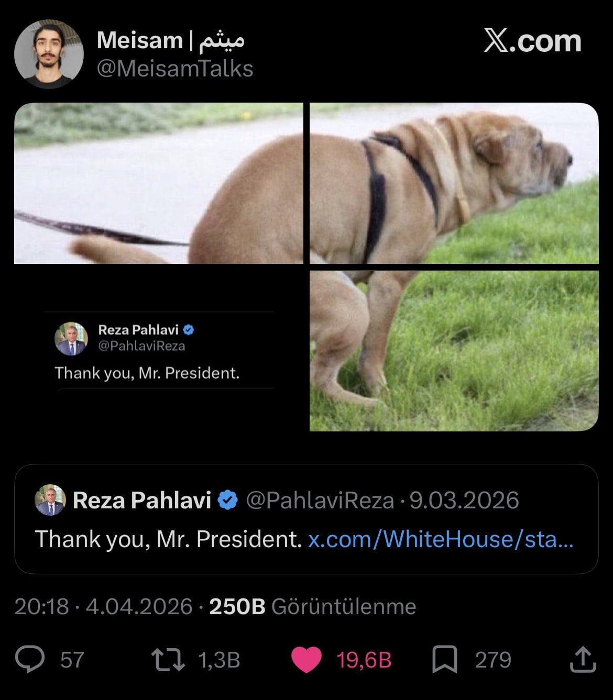613x700 pixels.
Task: Toggle the bookmark icon
Action: pos(444,660)
